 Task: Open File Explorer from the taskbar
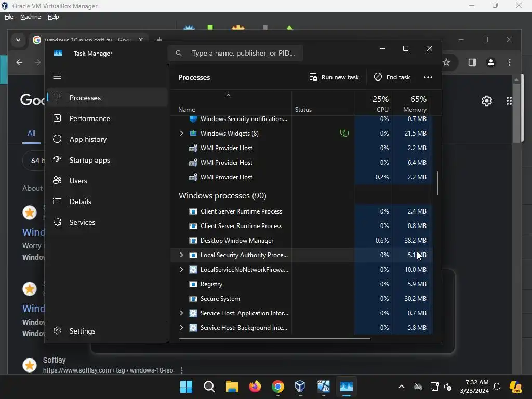tap(232, 387)
